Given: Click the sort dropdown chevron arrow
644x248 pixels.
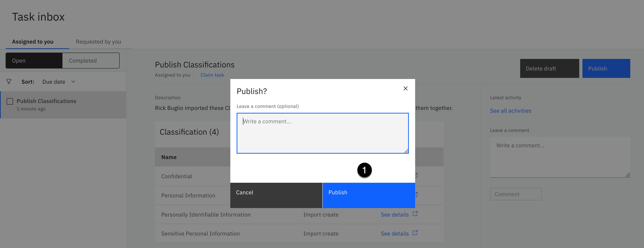Looking at the screenshot, I should tap(73, 82).
